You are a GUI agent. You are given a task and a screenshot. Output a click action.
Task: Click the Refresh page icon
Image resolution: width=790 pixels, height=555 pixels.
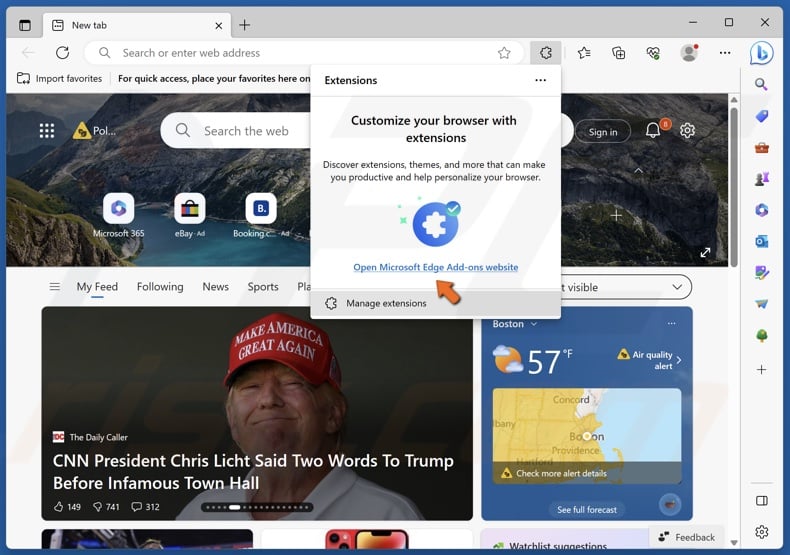click(x=62, y=53)
